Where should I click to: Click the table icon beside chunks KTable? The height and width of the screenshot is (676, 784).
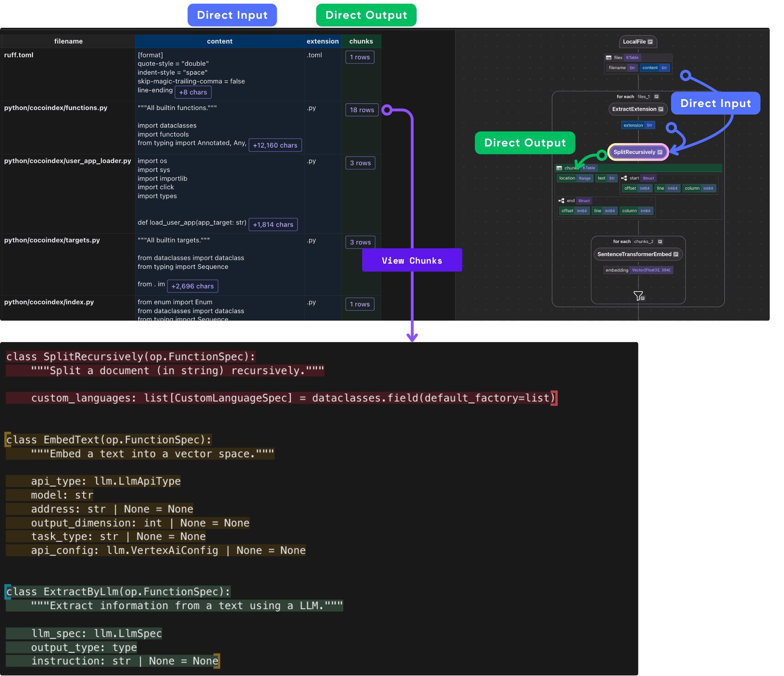(559, 168)
